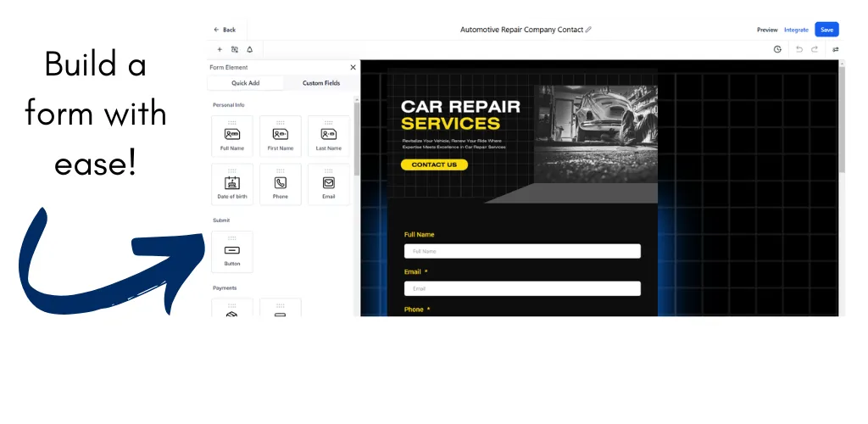Add the Full Name field element
Image resolution: width=868 pixels, height=424 pixels.
tap(231, 136)
